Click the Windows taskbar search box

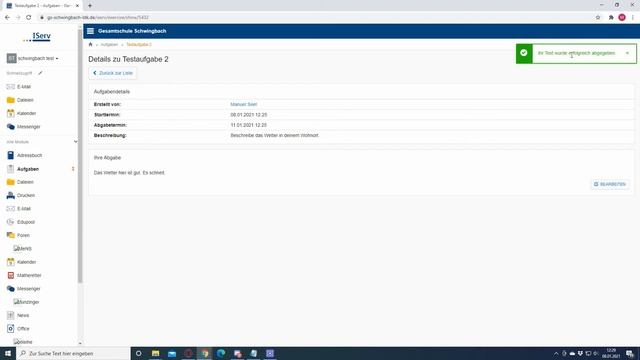click(73, 353)
